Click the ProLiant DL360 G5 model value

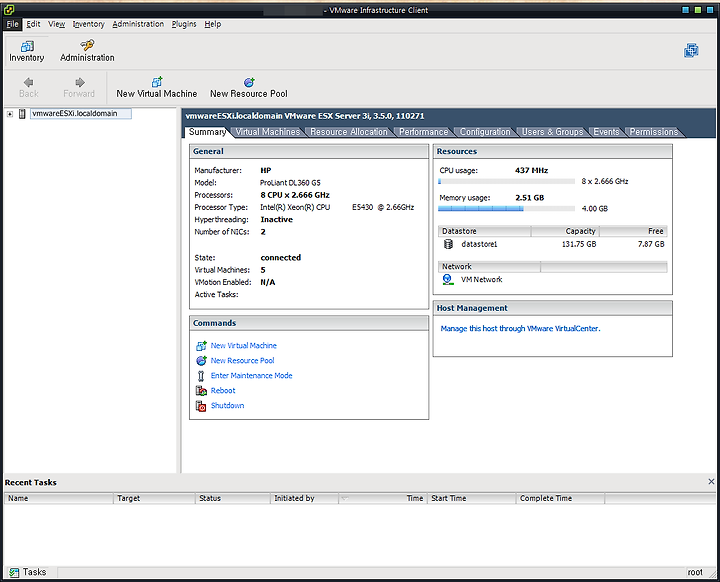(290, 183)
